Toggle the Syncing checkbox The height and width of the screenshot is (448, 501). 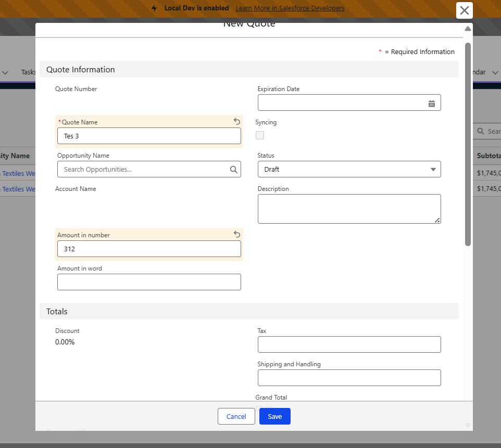pos(260,135)
